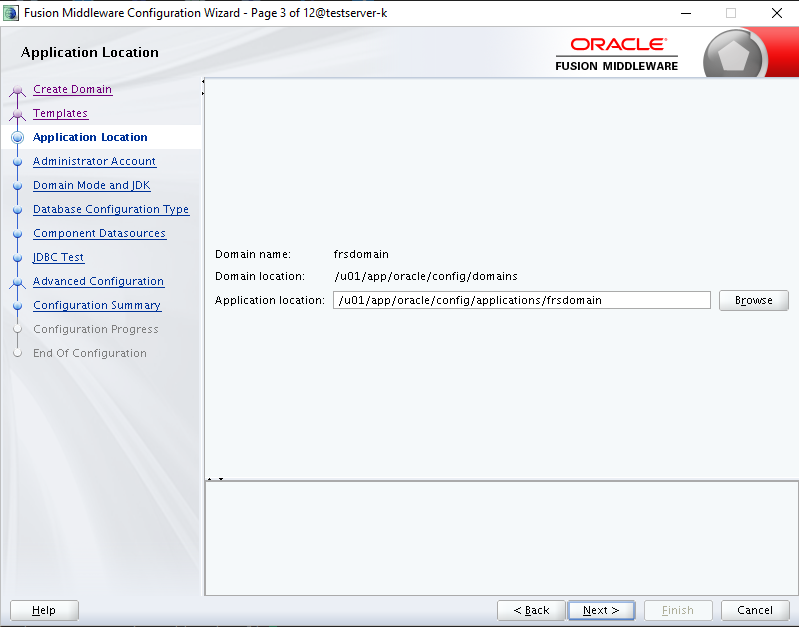
Task: Click the Domain Mode and JDK bullet
Action: pos(18,186)
